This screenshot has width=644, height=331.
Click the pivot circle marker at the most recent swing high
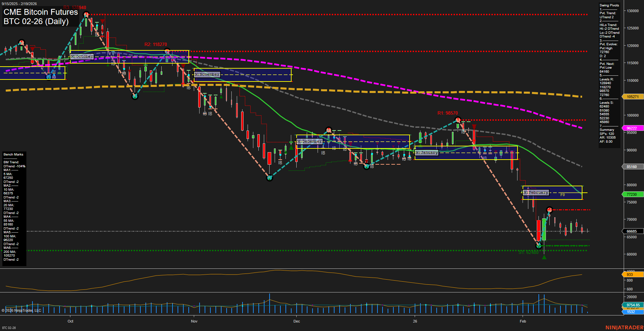(x=550, y=209)
